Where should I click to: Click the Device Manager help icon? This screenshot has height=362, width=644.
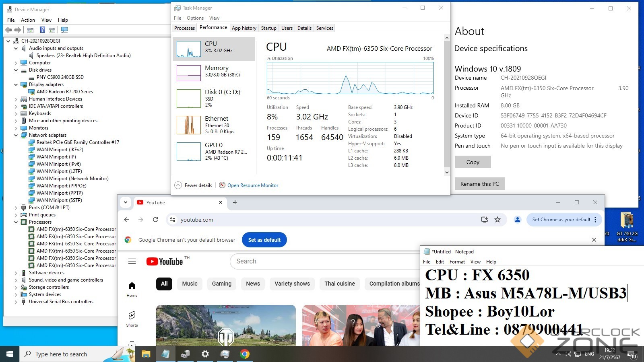pyautogui.click(x=42, y=30)
